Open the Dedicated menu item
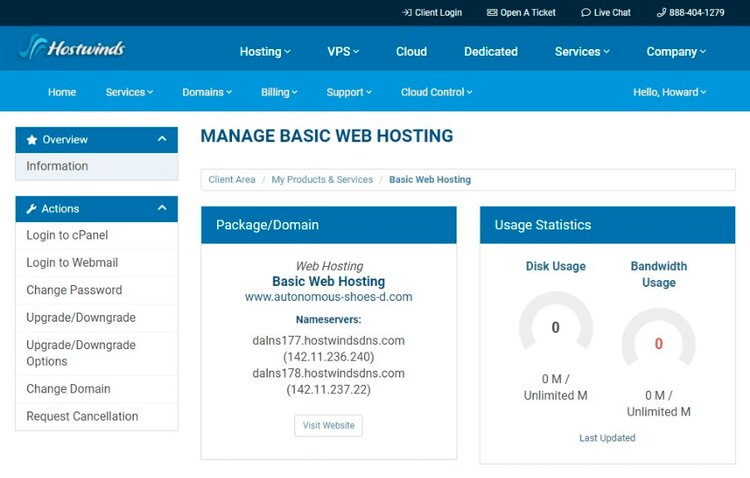The height and width of the screenshot is (478, 750). [x=491, y=51]
